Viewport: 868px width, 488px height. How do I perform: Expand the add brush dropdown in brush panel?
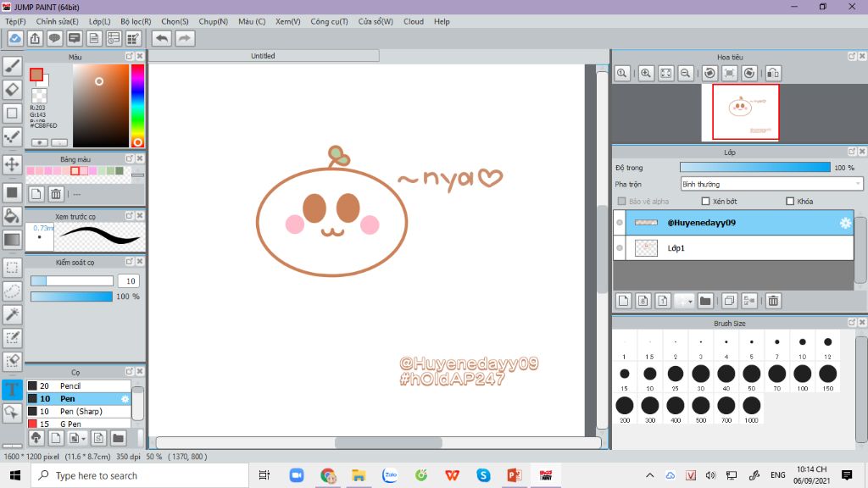(82, 438)
